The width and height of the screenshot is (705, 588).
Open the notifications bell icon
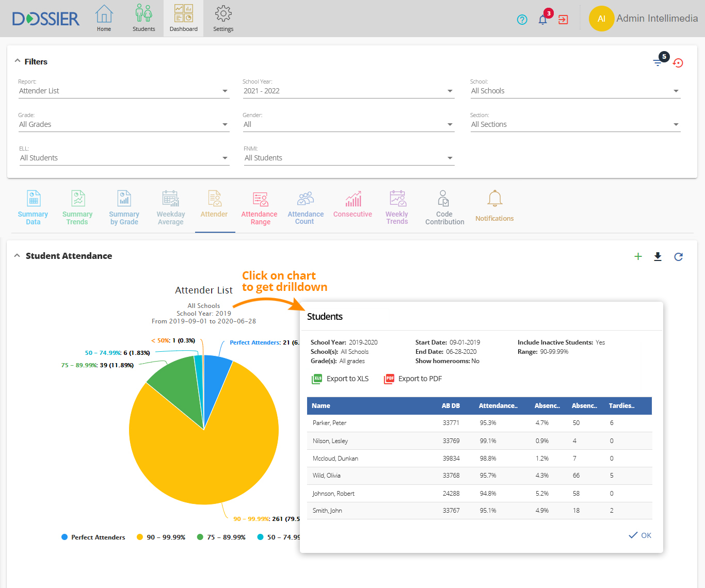pos(542,20)
